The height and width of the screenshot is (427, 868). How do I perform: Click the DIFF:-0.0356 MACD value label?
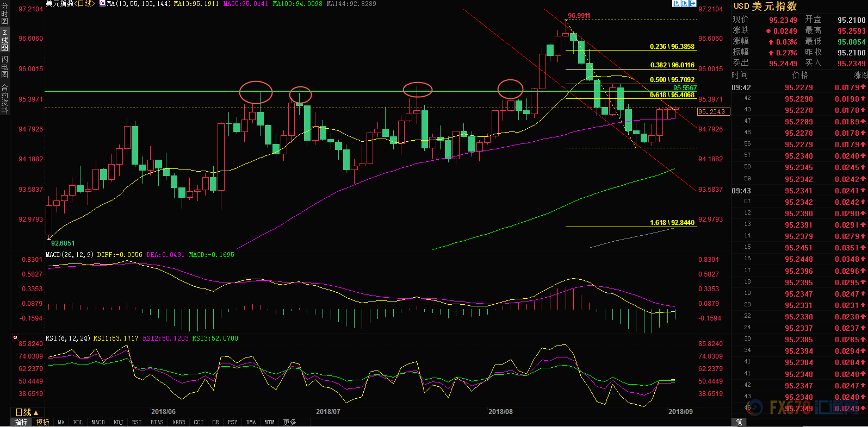[120, 254]
